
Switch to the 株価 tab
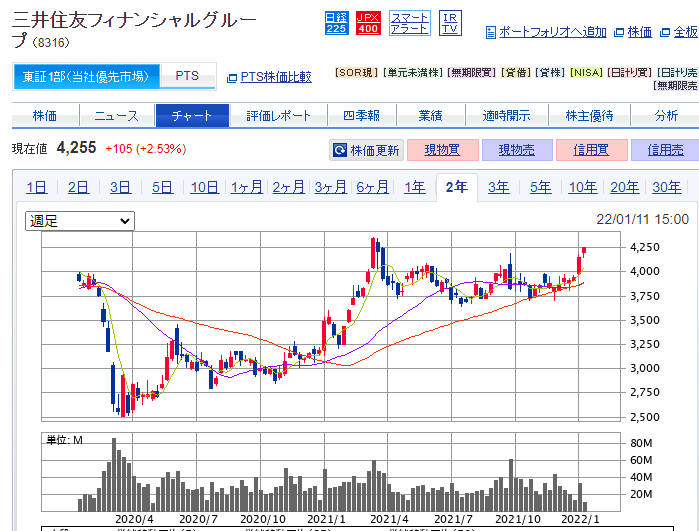[x=45, y=115]
